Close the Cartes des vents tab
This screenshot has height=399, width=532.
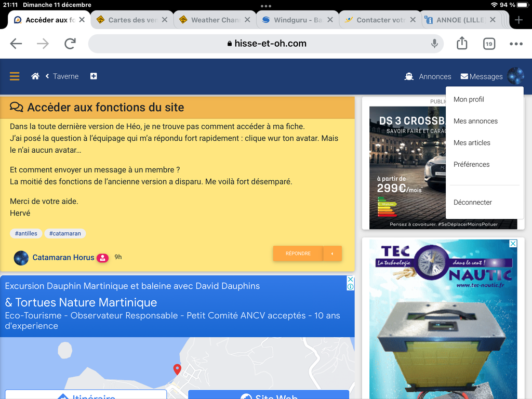(165, 20)
